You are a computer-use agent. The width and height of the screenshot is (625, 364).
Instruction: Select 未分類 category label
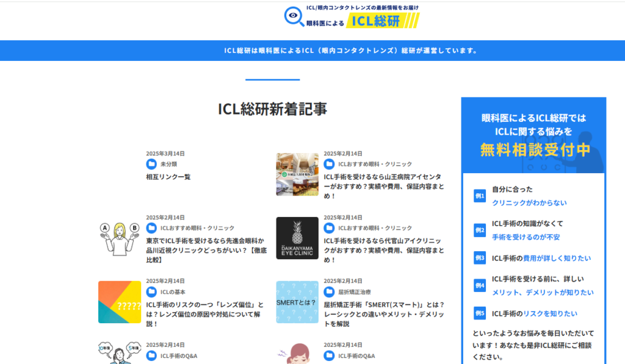[168, 164]
